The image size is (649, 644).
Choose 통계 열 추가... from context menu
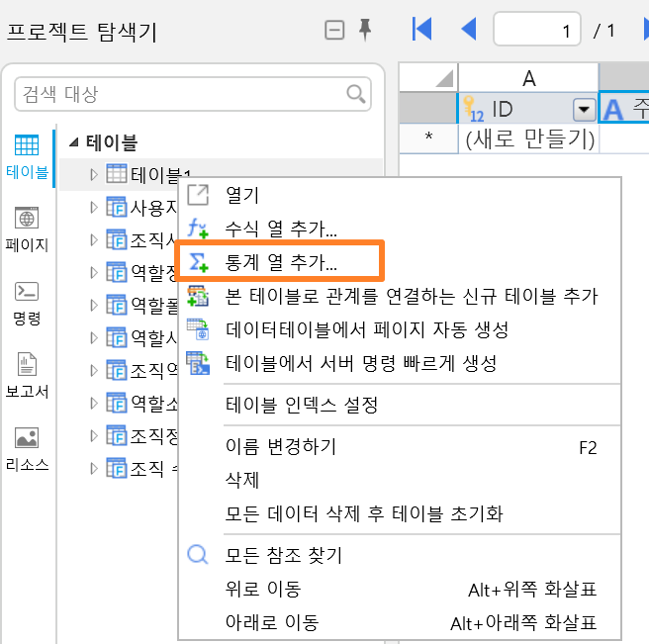point(279,261)
